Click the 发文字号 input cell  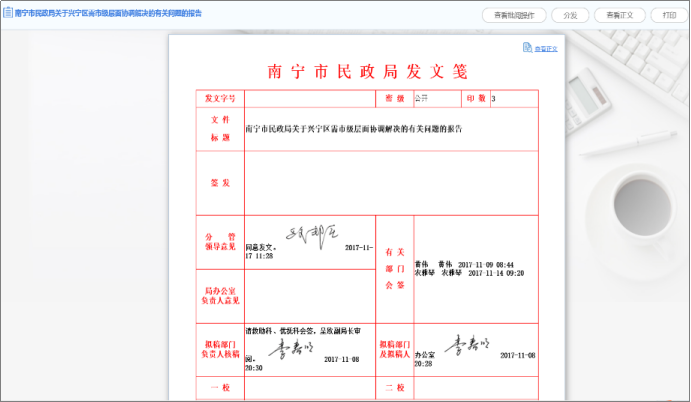[x=307, y=98]
